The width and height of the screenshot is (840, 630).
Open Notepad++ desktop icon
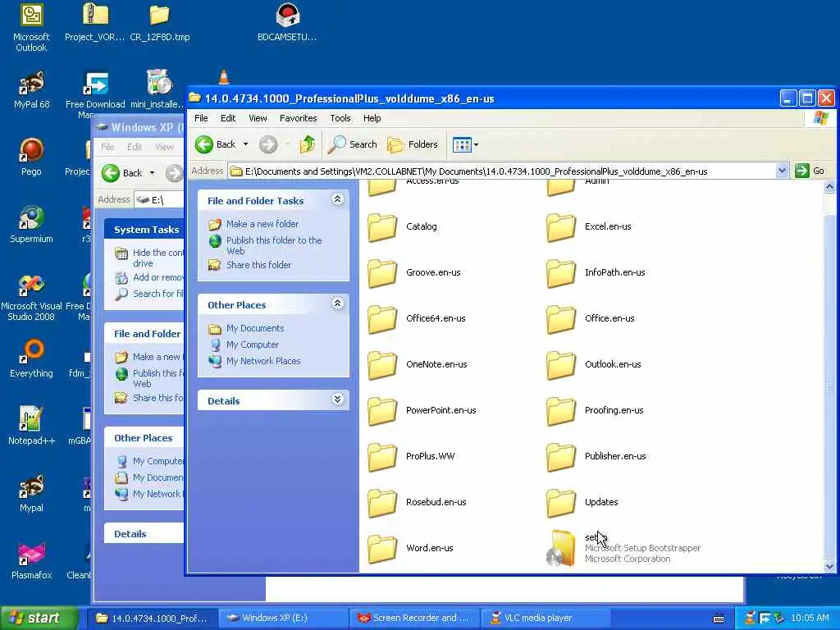click(31, 427)
